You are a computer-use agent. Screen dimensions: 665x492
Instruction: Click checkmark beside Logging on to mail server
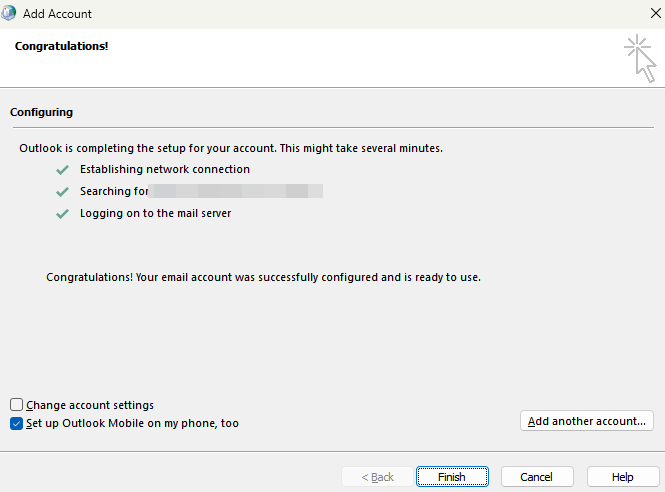pyautogui.click(x=63, y=214)
